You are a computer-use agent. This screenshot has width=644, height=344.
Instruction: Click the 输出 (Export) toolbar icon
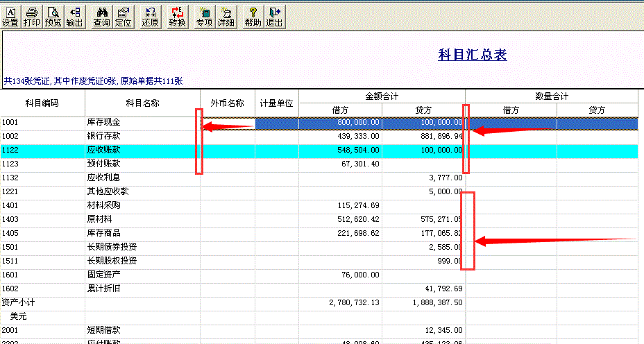[74, 16]
